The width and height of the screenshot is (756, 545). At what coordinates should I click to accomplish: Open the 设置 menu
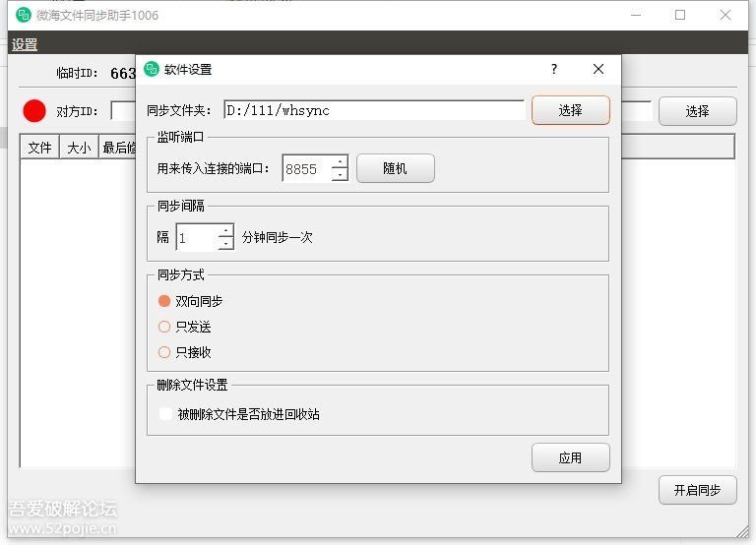coord(24,44)
